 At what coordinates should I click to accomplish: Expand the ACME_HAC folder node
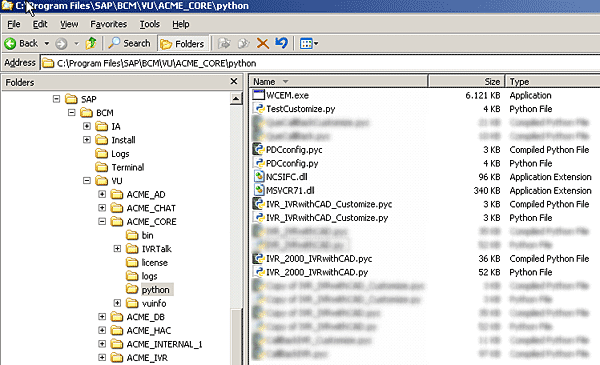tap(102, 330)
